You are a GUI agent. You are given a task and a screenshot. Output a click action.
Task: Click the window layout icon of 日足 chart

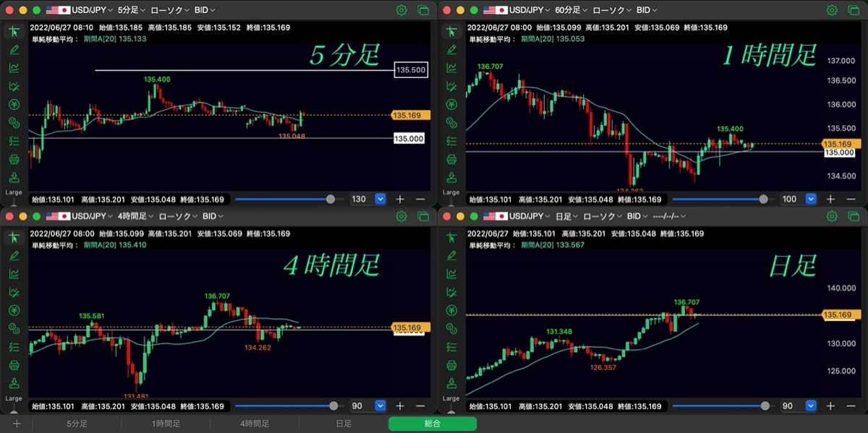click(854, 216)
